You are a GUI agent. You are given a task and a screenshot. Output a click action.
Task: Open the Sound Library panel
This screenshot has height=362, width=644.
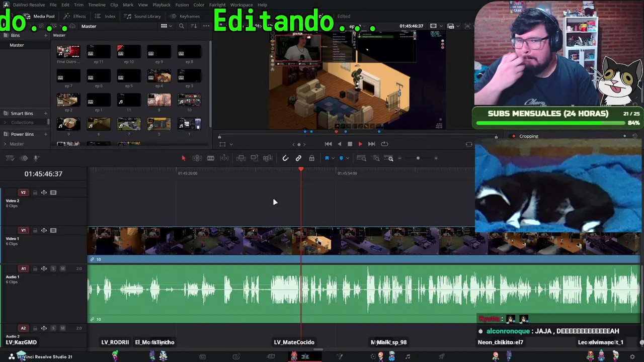click(x=143, y=16)
